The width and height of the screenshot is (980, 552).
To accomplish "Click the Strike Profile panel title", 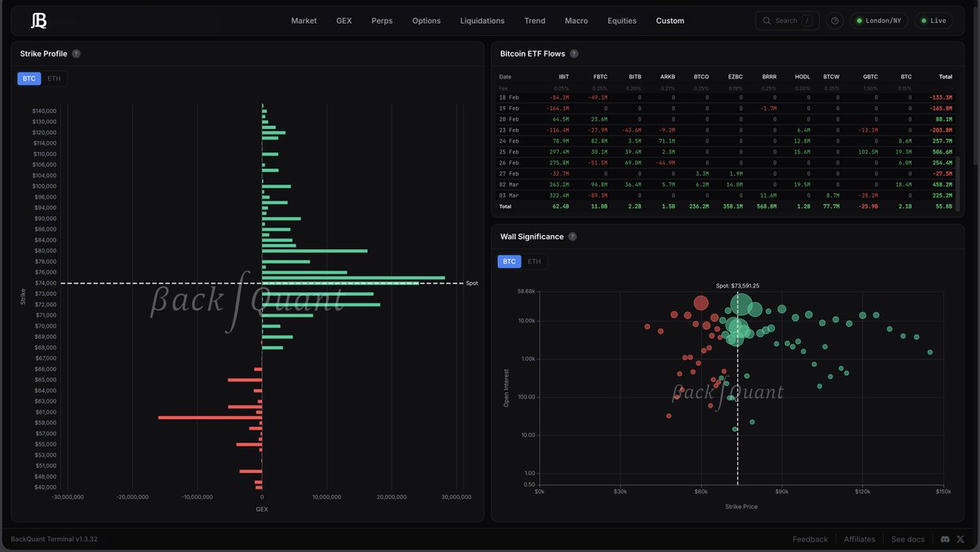I will pyautogui.click(x=44, y=53).
